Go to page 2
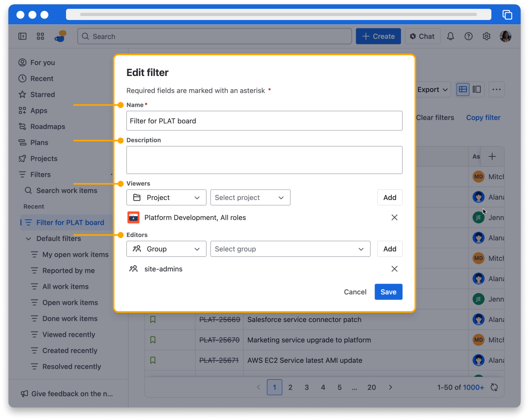This screenshot has height=420, width=529. point(291,387)
